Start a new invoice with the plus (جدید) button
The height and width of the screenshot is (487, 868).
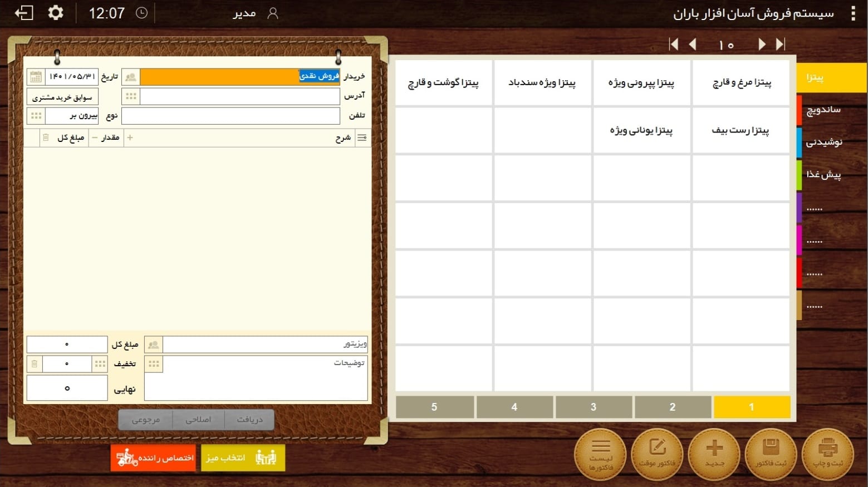click(x=714, y=454)
